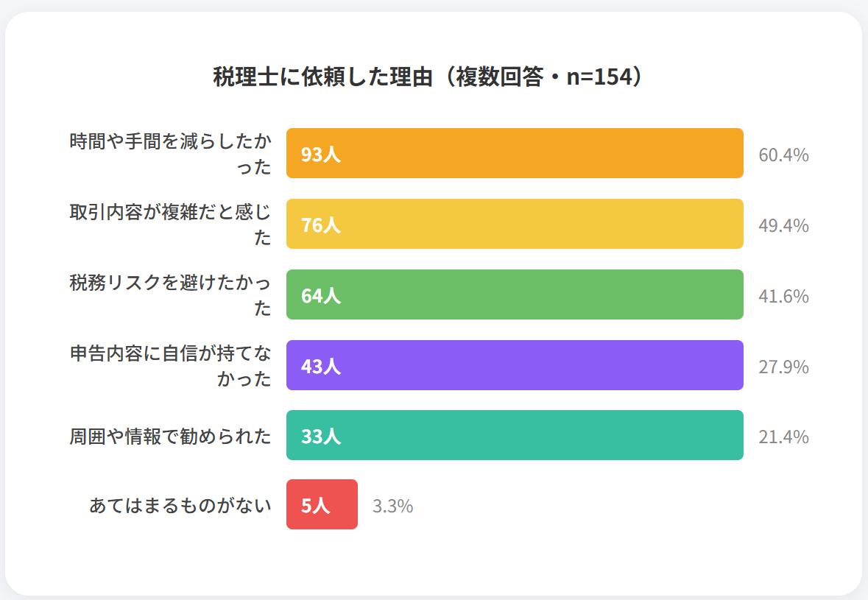
Task: Select the 取引内容が複雑だと感じた label
Action: 170,224
